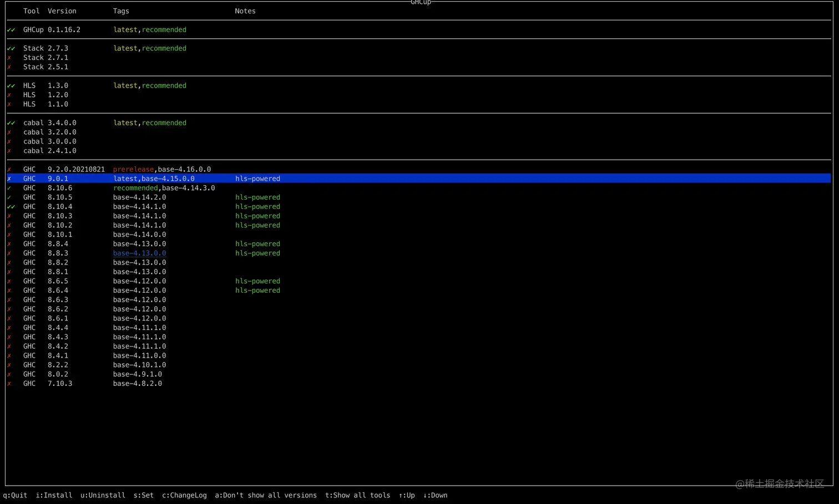The image size is (839, 504).
Task: Click the red cross beside cabal 3.0.0.0
Action: pyautogui.click(x=9, y=142)
